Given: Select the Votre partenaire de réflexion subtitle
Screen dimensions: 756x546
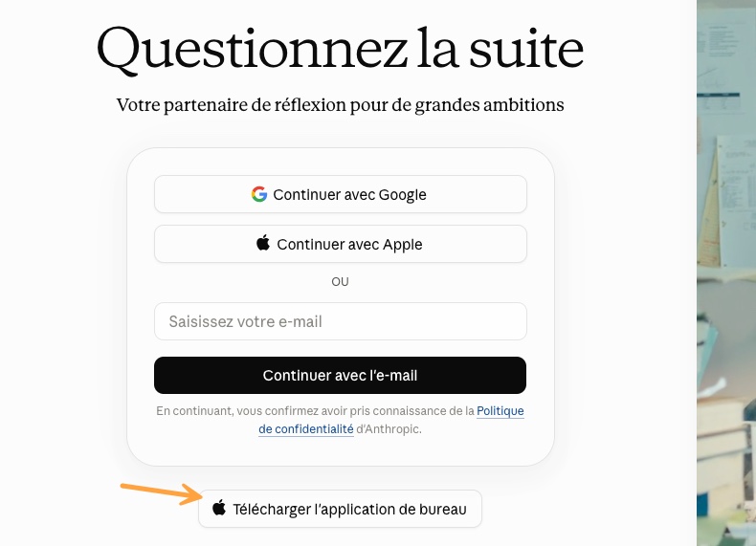Looking at the screenshot, I should pyautogui.click(x=341, y=105).
